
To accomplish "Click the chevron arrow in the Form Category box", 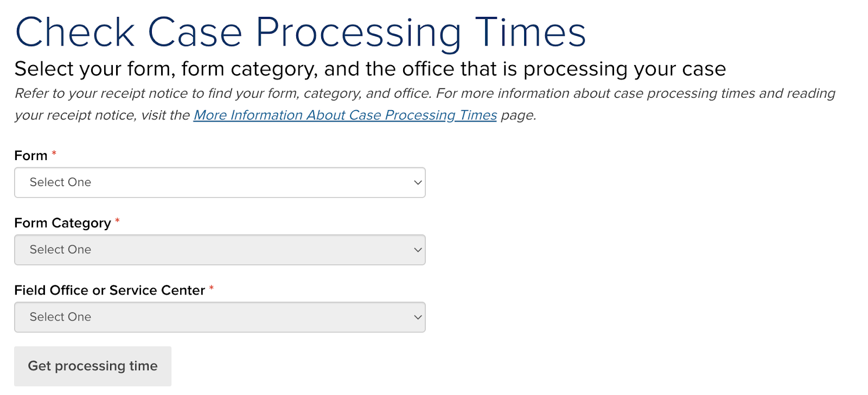I will (418, 250).
